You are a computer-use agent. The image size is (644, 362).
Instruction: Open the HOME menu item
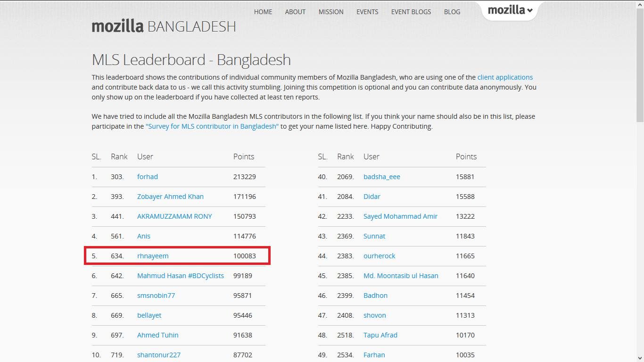(x=263, y=12)
